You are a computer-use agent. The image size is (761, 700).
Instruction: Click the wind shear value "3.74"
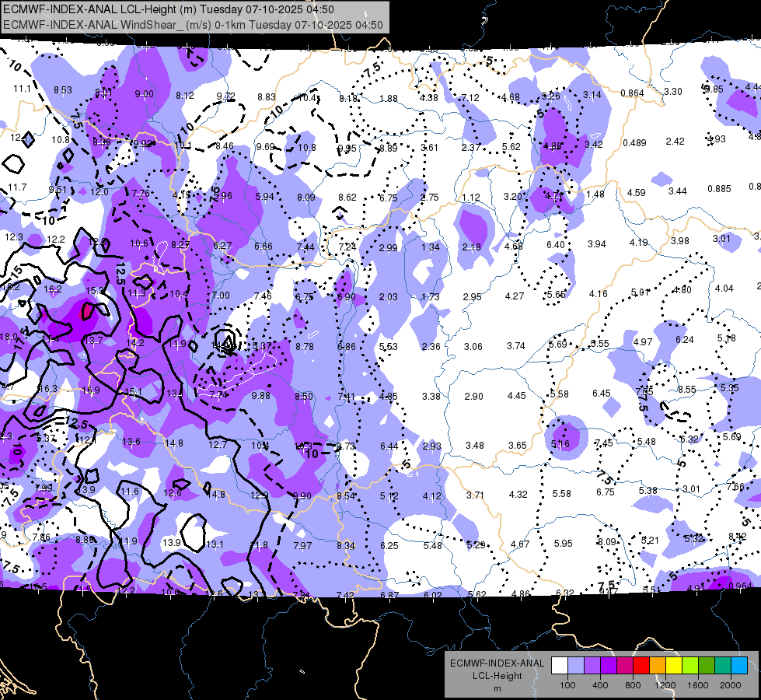(516, 346)
